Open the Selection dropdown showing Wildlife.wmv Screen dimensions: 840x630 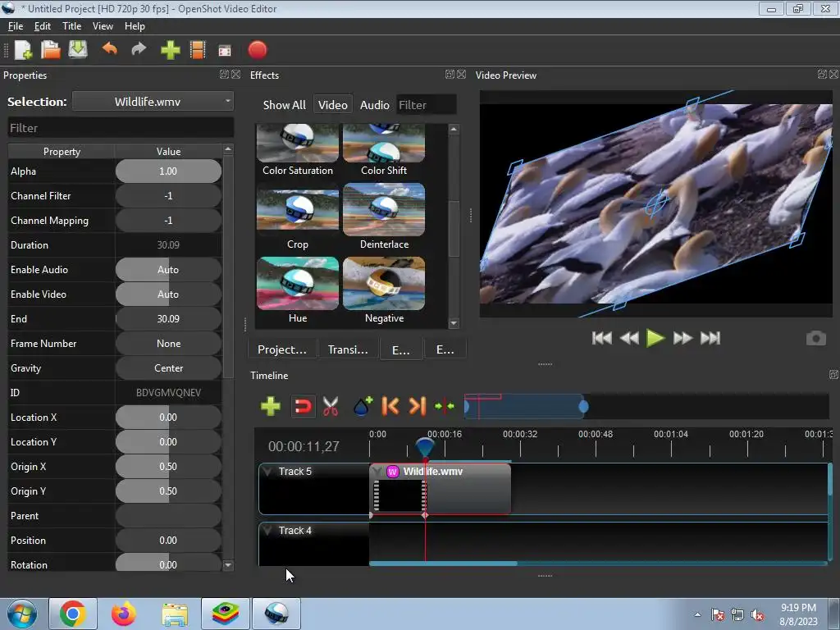[x=153, y=102]
